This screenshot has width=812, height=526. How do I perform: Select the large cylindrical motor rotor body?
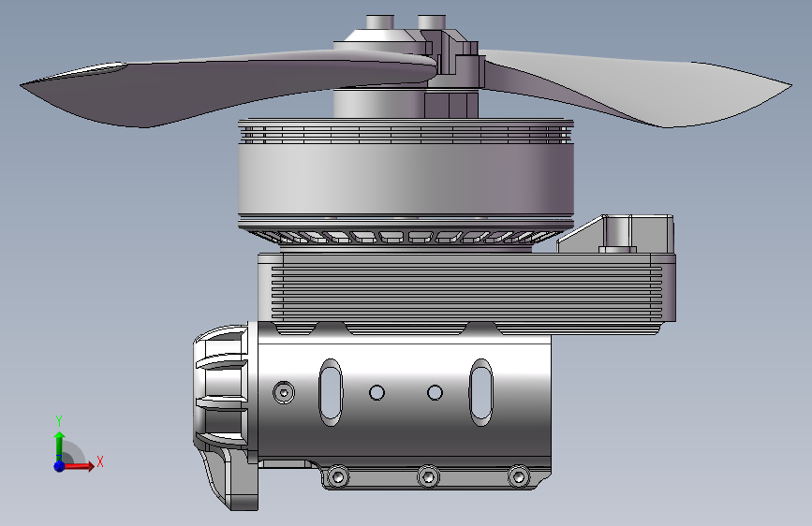pyautogui.click(x=406, y=179)
